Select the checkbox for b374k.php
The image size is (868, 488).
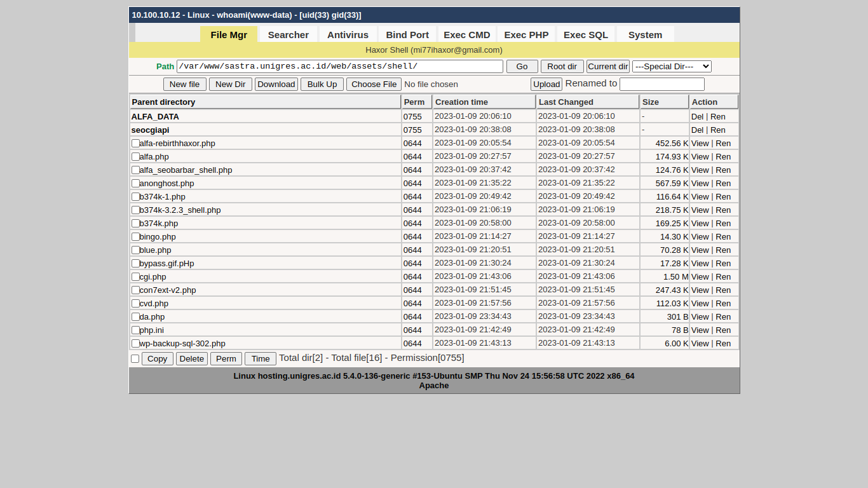[x=135, y=224]
